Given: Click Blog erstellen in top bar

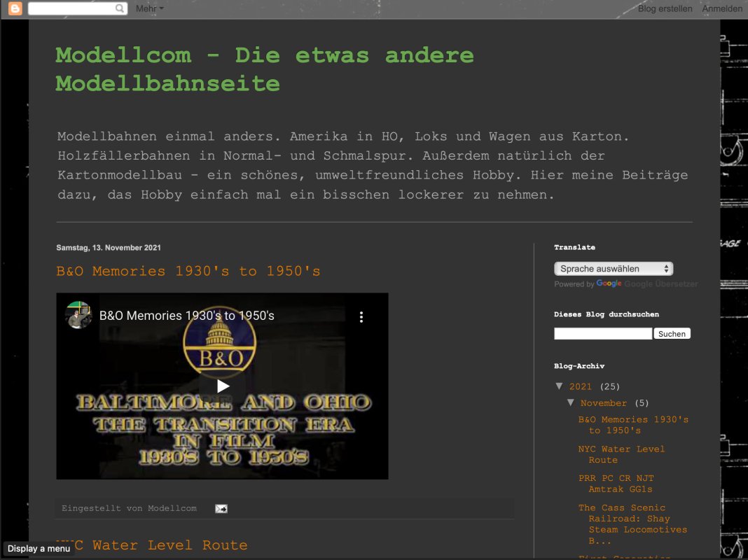Looking at the screenshot, I should (x=665, y=8).
